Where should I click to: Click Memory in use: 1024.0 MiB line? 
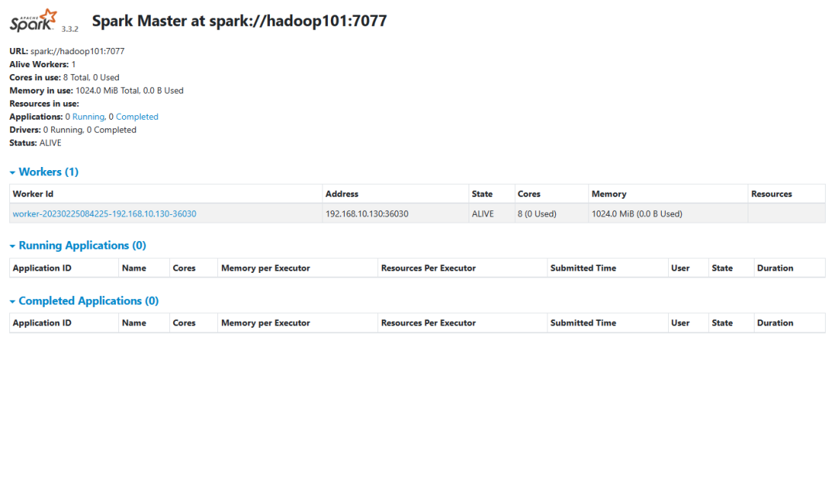[x=97, y=90]
